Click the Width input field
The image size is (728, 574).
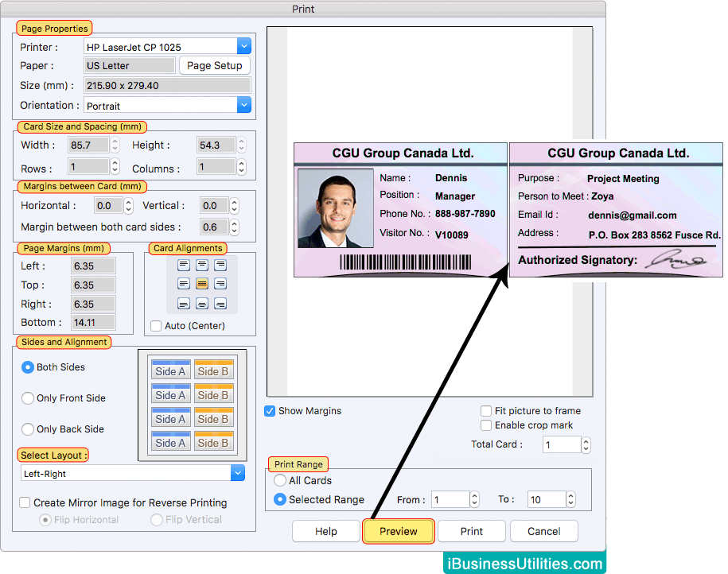coord(88,145)
